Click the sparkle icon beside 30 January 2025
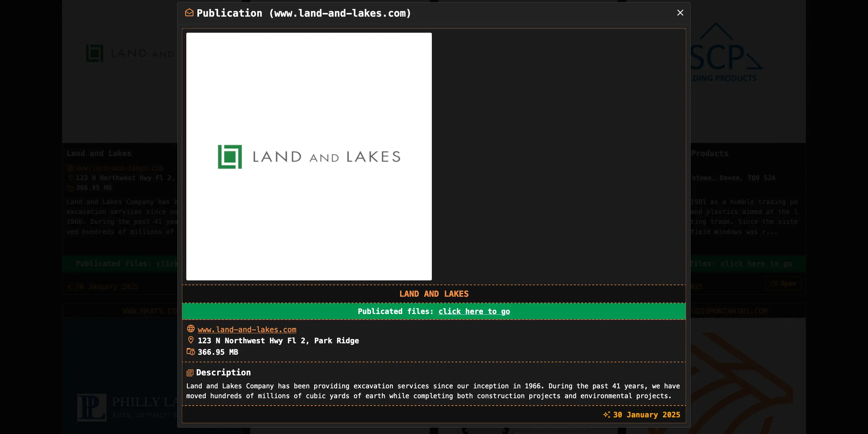Viewport: 868px width, 434px height. pos(606,415)
